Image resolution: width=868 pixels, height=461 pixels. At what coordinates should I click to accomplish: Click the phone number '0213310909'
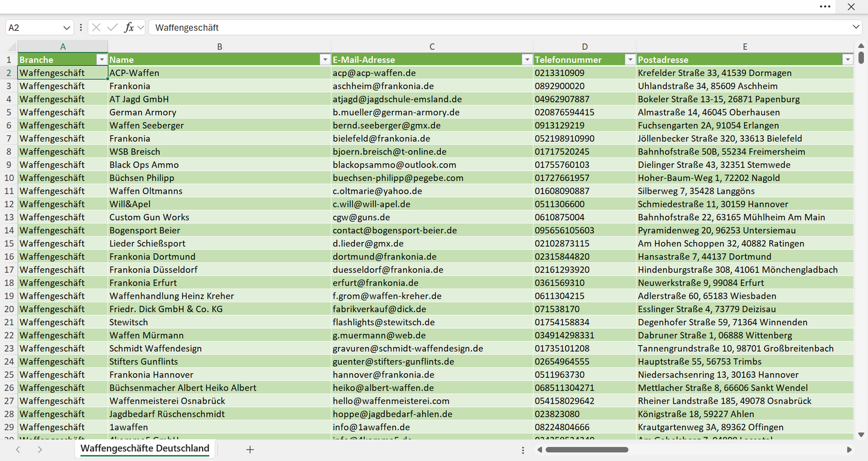click(560, 73)
